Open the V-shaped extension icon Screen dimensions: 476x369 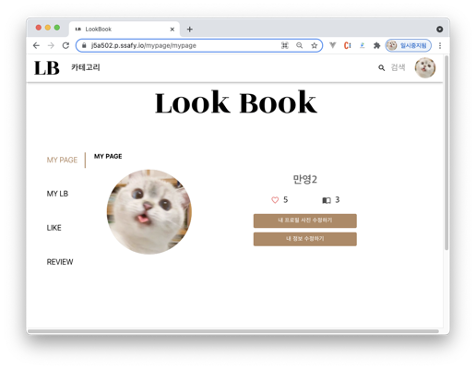(x=332, y=45)
